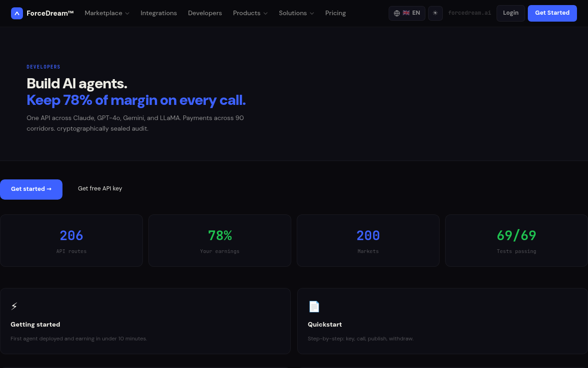Click the Get free API key link
Viewport: 588px width, 368px height.
click(x=100, y=189)
